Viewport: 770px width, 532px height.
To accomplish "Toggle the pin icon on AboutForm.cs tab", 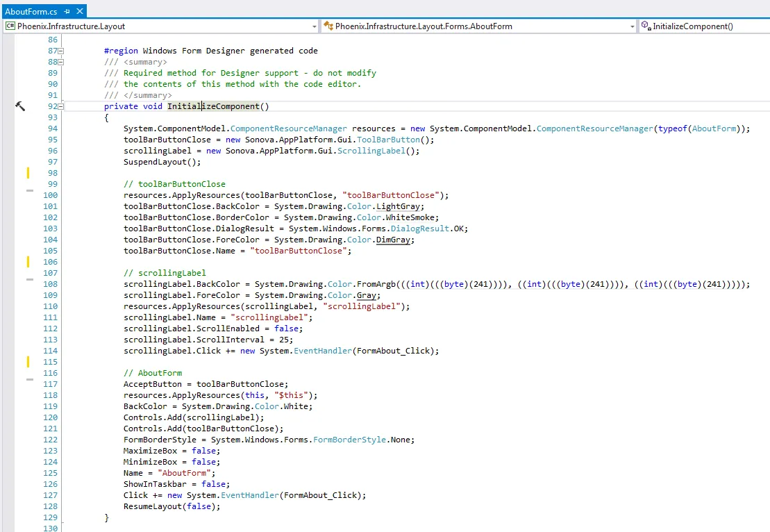I will (x=67, y=11).
